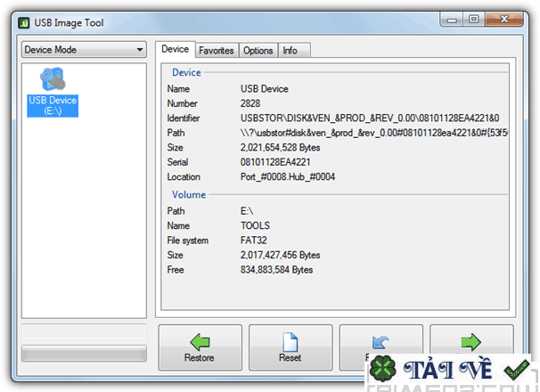Click the location Port_#0008.Hub_#0004
The image size is (540, 392).
[288, 176]
